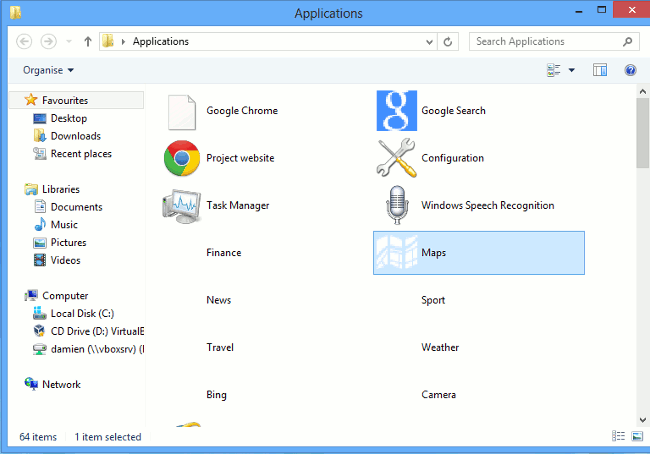This screenshot has width=650, height=454.
Task: Click the '64 items' status text
Action: 38,437
